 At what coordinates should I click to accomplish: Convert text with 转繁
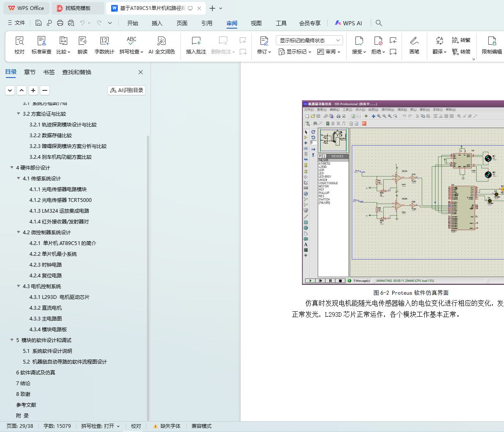point(461,40)
